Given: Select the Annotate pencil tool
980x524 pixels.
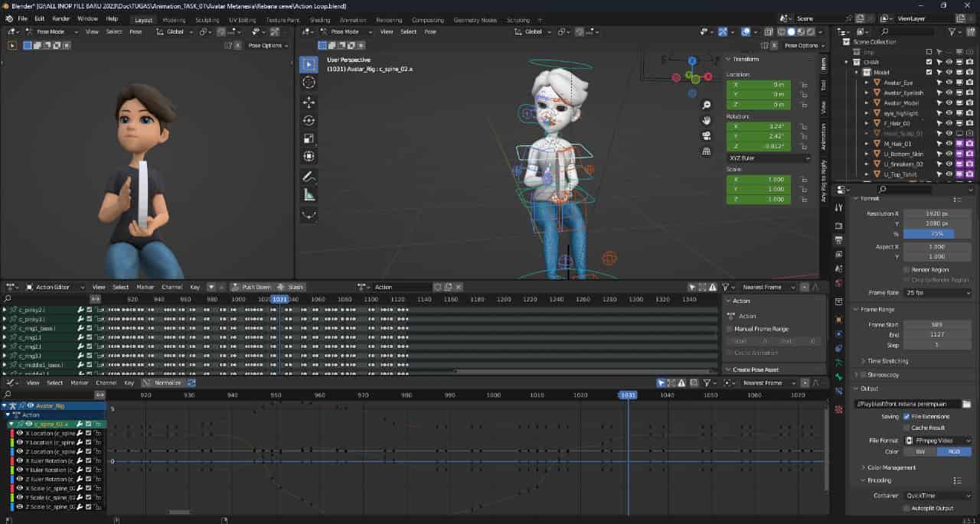Looking at the screenshot, I should coord(309,177).
